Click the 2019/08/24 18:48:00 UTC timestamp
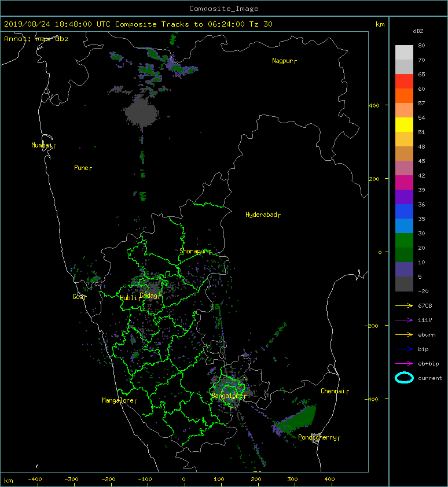This screenshot has width=448, height=487. pos(57,24)
